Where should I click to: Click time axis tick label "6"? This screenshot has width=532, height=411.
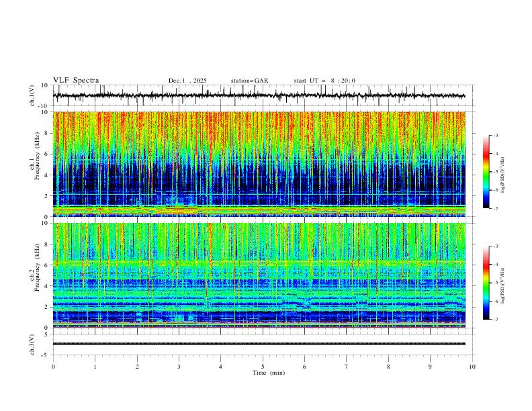(305, 367)
